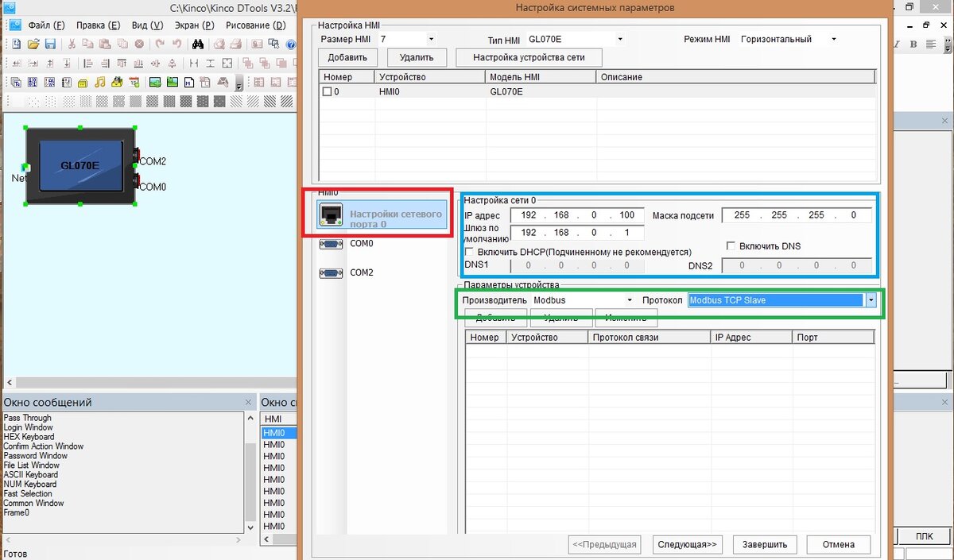Pick the empty fill pattern swatch

point(17,101)
